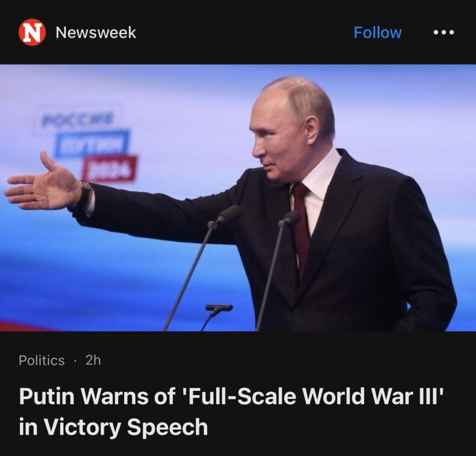Select the Politics category label
Screen dimensions: 476x456
point(41,361)
